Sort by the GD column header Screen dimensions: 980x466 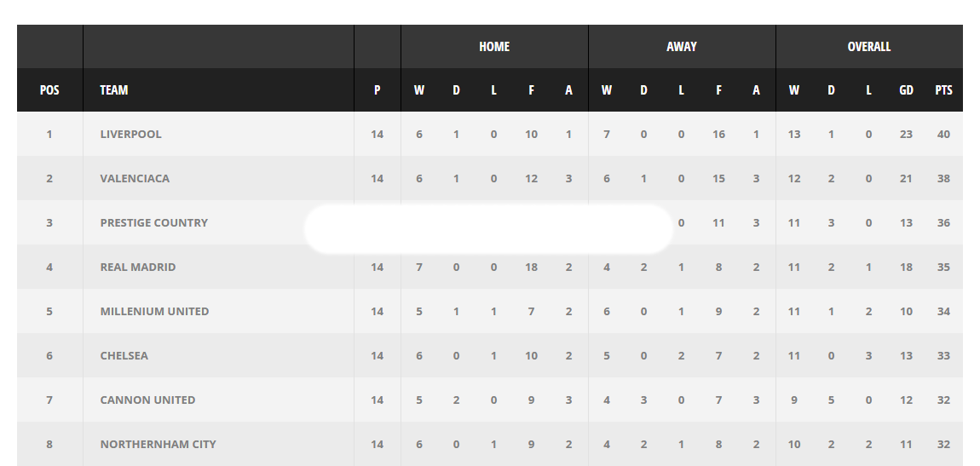coord(906,89)
